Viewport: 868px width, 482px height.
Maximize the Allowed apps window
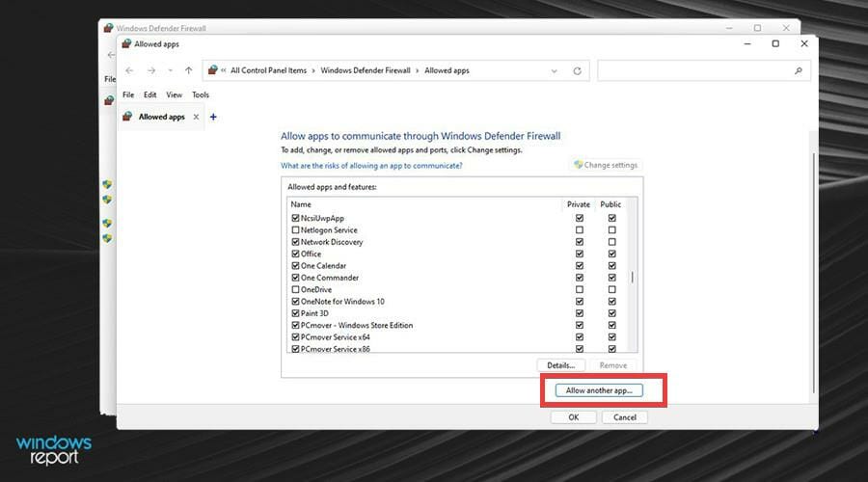coord(775,43)
